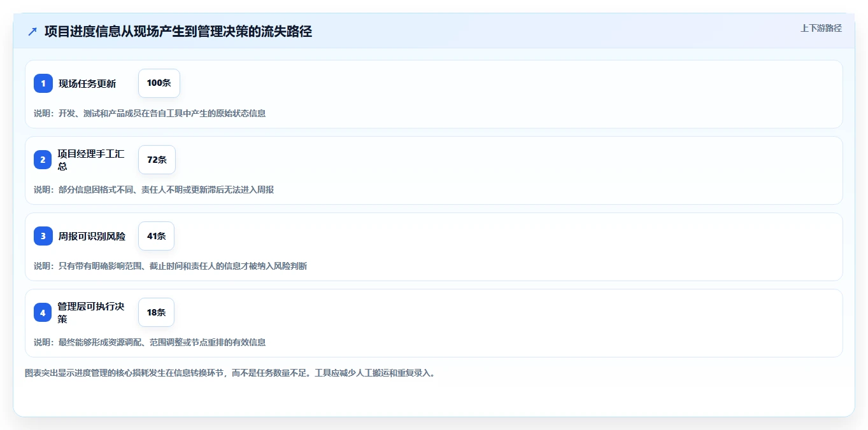Click the description starting 说明：部分信息因格式不同
This screenshot has height=430, width=868.
[154, 190]
